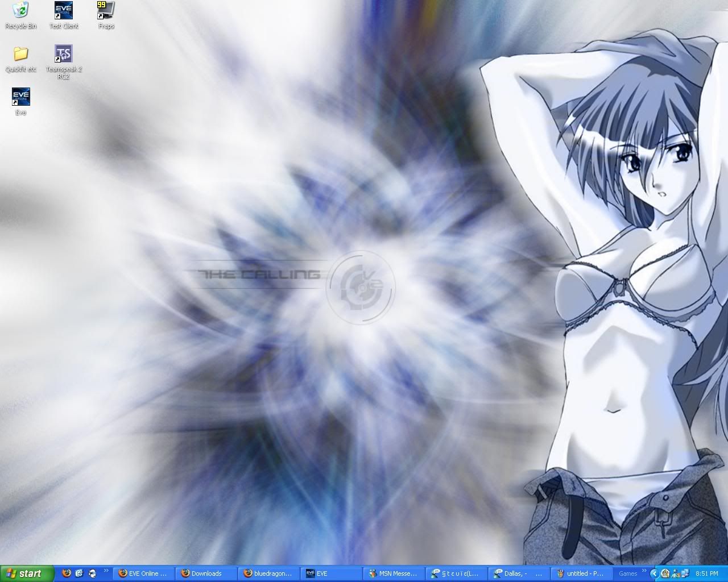The height and width of the screenshot is (582, 728).
Task: Open the Stevie chat taskbar window
Action: [456, 573]
